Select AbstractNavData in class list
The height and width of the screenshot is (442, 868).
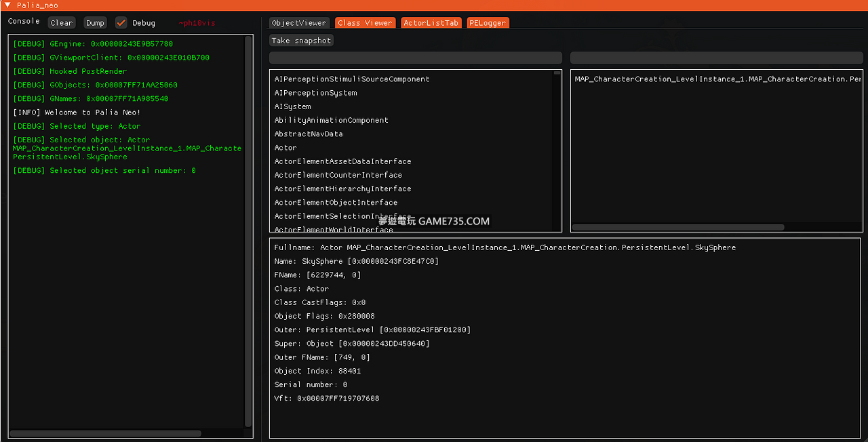click(309, 134)
